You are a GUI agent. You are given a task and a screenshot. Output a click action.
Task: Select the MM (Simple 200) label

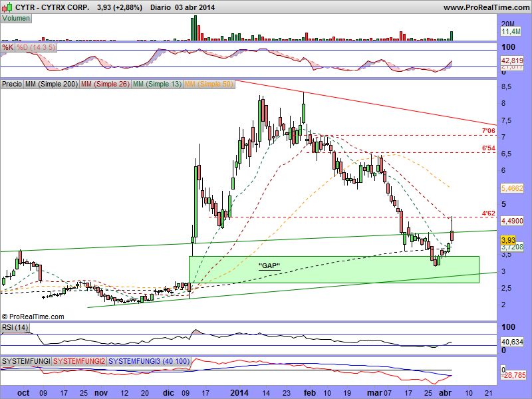point(51,84)
